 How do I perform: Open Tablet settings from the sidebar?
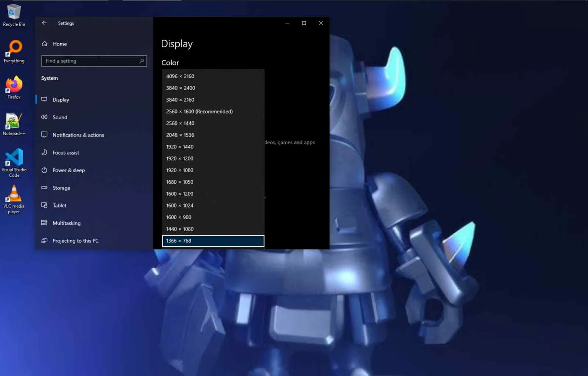(94, 205)
